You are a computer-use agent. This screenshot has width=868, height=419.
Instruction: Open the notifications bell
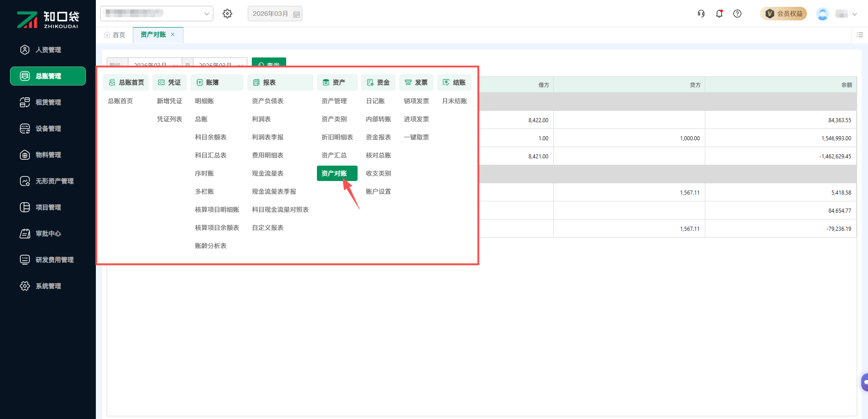[x=719, y=14]
